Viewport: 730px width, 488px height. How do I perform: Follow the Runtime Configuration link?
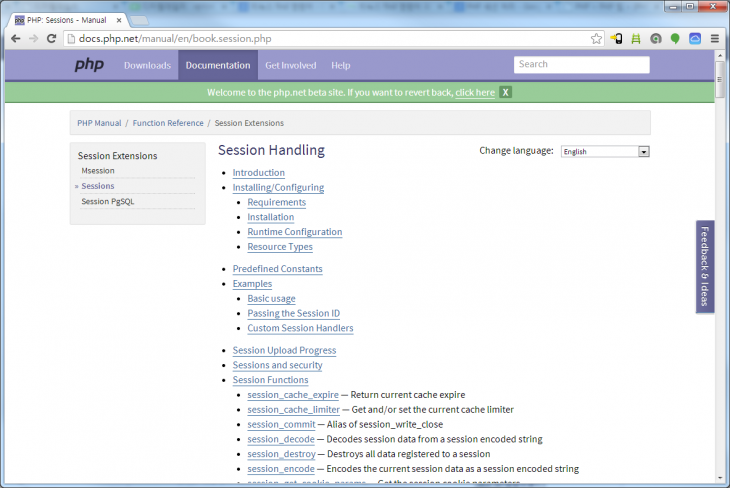click(294, 232)
